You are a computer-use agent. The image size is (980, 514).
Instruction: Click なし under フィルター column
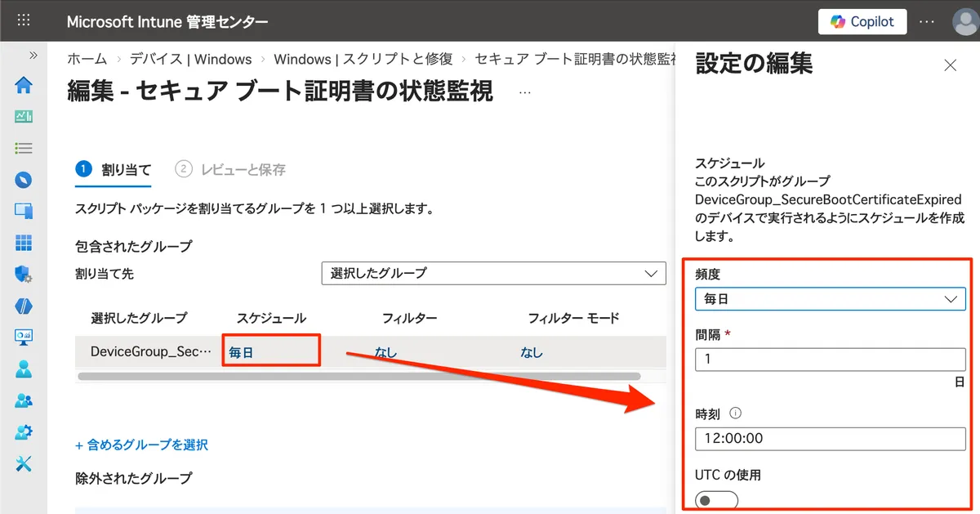point(385,352)
